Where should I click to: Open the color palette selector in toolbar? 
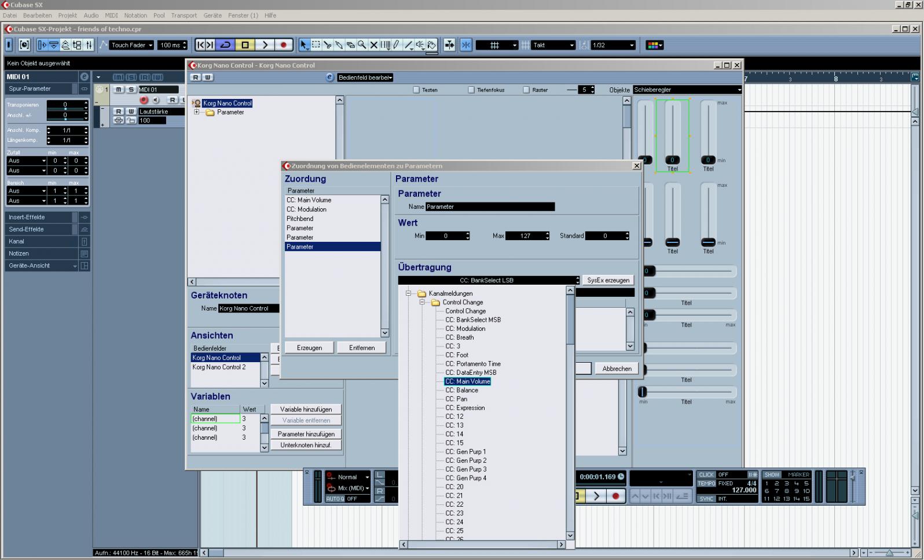654,45
